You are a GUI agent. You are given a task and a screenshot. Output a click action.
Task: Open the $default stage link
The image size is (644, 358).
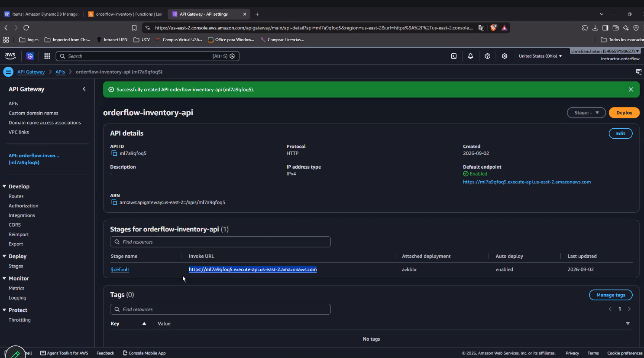(120, 270)
